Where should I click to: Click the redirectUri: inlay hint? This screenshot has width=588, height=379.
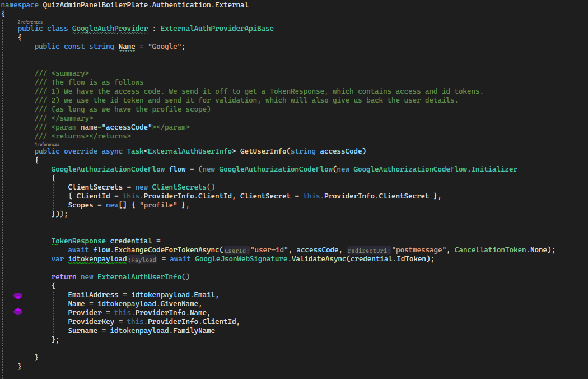tap(369, 251)
